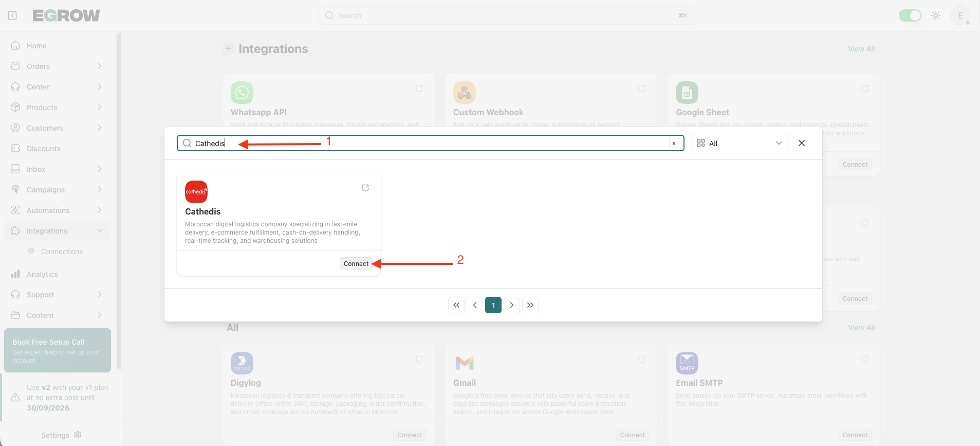Expand the Center sidebar section
Viewport: 980px width, 446px height.
pos(100,86)
